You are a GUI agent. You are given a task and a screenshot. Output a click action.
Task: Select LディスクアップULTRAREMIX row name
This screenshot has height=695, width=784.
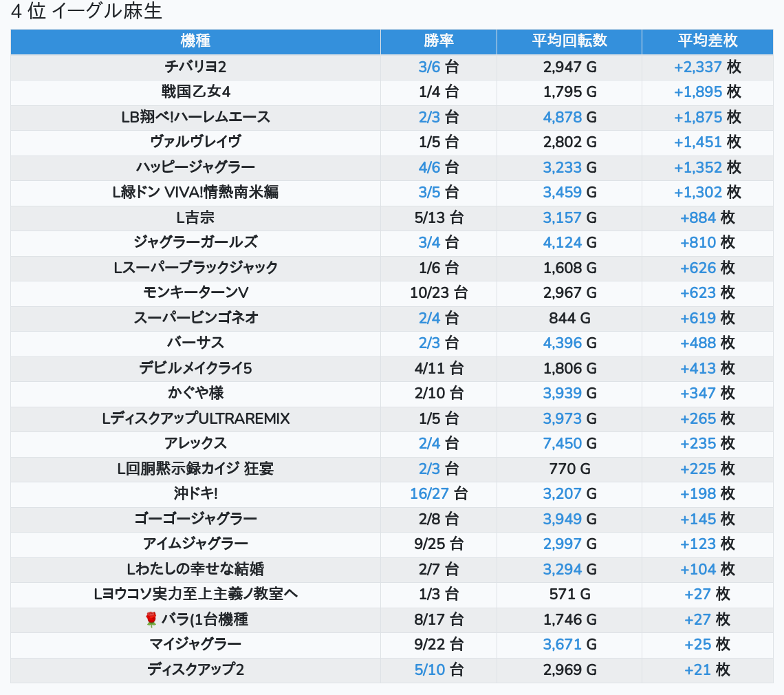[195, 418]
